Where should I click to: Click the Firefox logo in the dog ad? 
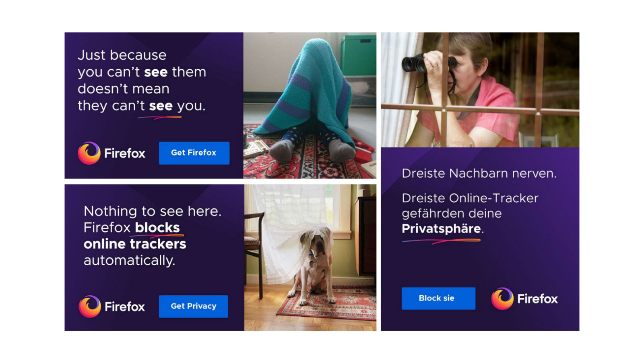(x=90, y=307)
